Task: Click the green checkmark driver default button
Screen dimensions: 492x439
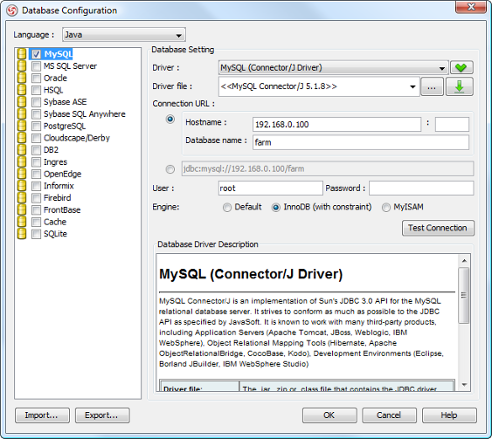Action: (x=462, y=68)
